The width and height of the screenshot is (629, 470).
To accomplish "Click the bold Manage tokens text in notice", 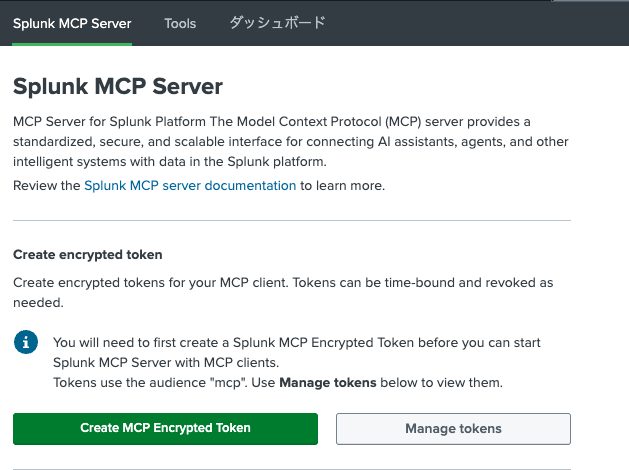I will 328,383.
